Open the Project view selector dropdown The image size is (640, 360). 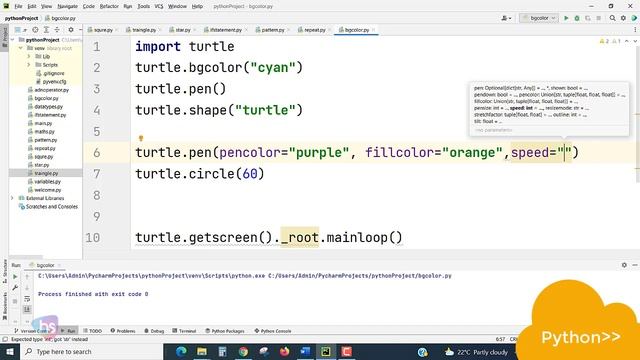tap(20, 30)
